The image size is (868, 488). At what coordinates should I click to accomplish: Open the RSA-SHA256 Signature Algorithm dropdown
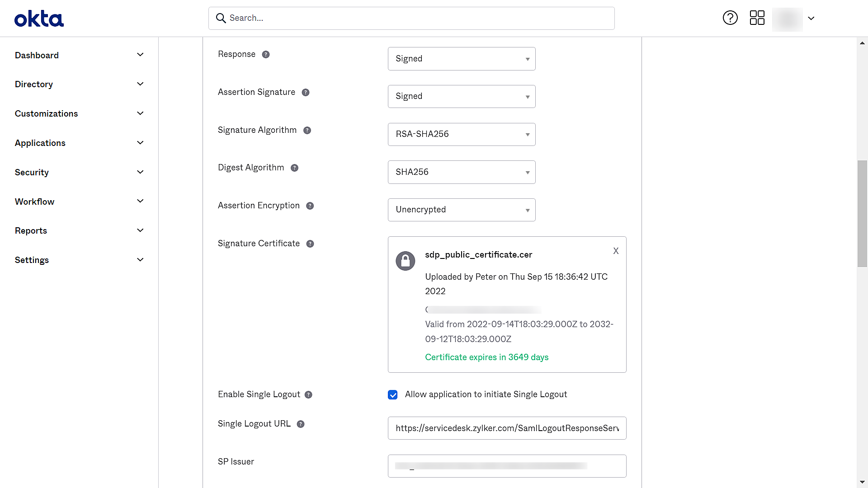pos(462,134)
